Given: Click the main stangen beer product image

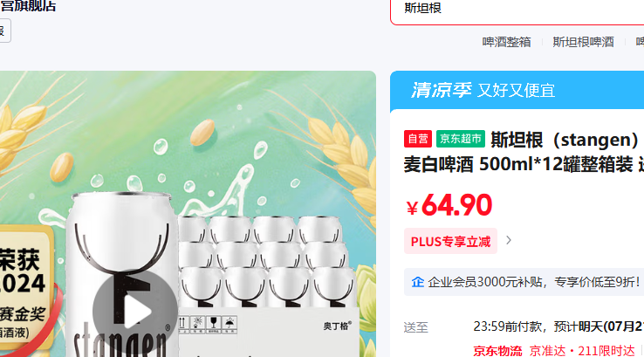Looking at the screenshot, I should (188, 214).
